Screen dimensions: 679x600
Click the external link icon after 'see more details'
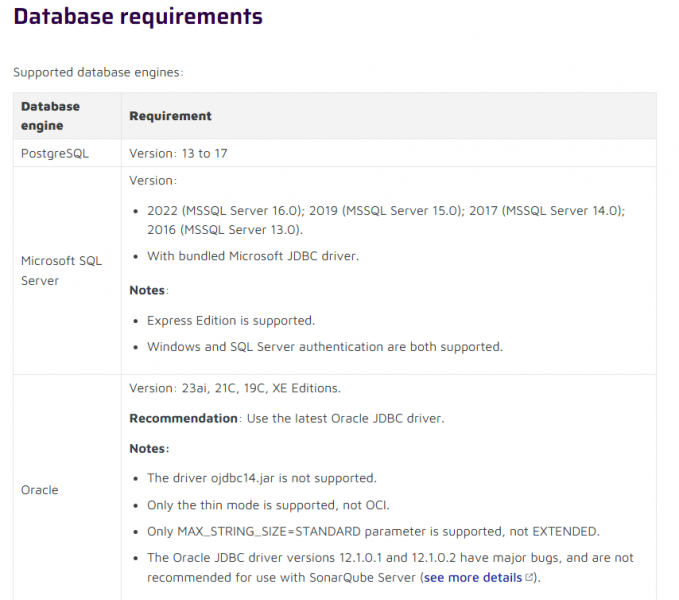click(529, 577)
